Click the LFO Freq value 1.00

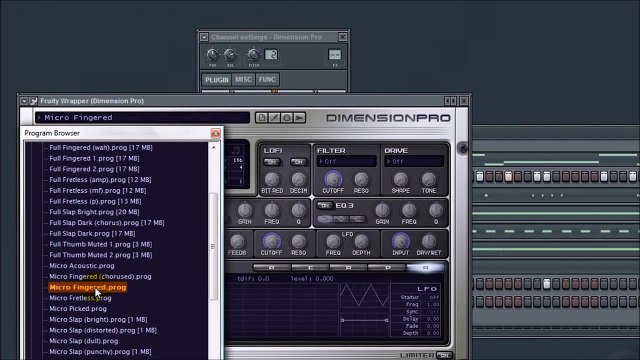pyautogui.click(x=433, y=304)
